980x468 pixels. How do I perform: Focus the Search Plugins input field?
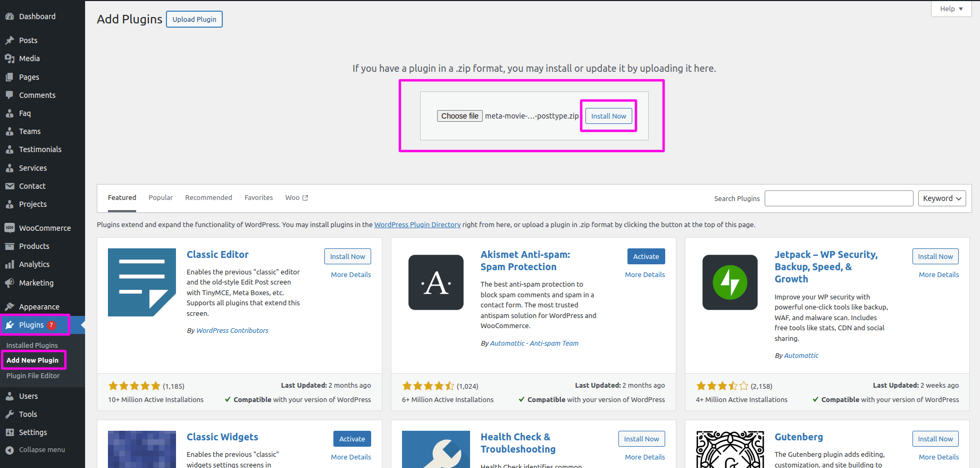pos(839,198)
